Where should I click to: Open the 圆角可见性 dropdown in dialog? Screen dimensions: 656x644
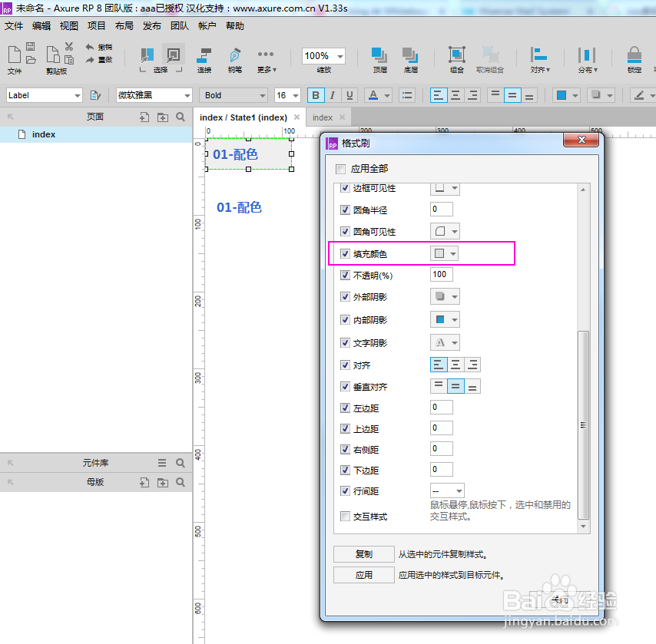tap(445, 231)
